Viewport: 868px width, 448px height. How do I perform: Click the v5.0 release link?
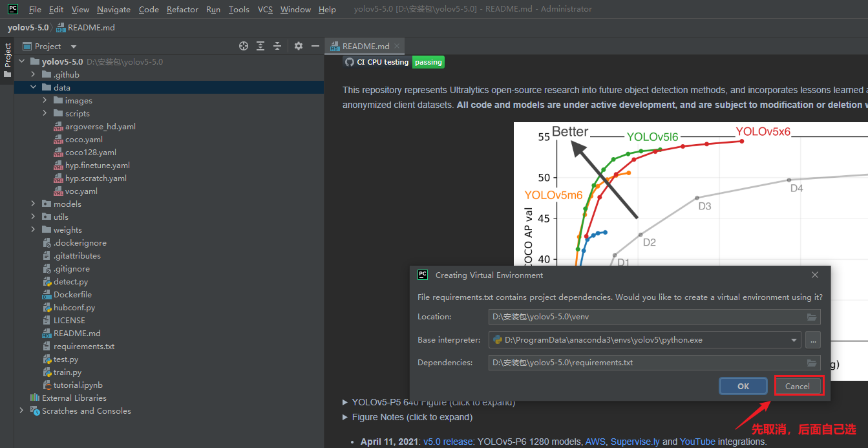pos(447,442)
